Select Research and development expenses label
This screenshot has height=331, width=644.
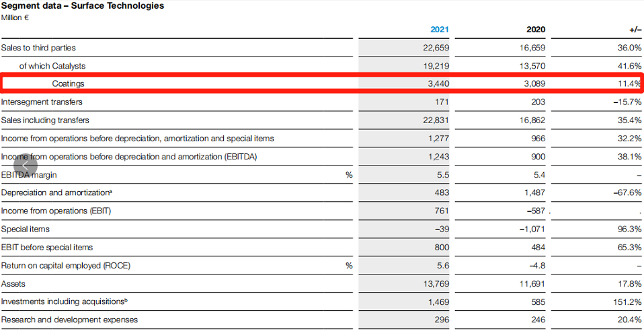(69, 320)
